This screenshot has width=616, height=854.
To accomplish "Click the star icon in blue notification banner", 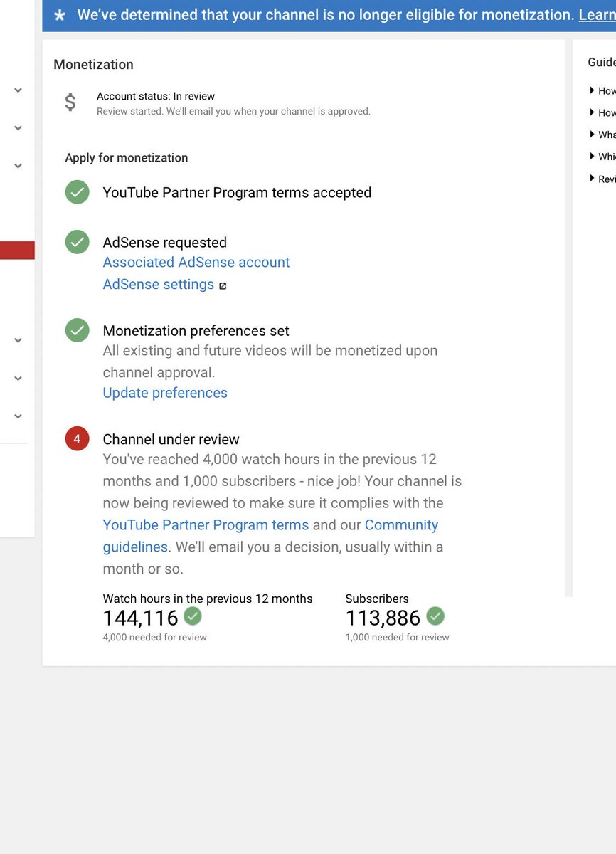I will pyautogui.click(x=60, y=16).
